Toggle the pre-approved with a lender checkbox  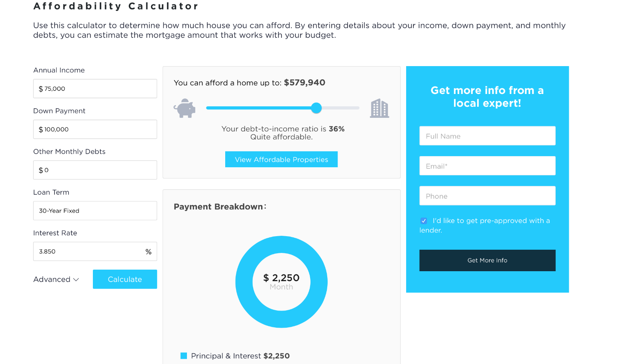[x=424, y=221]
